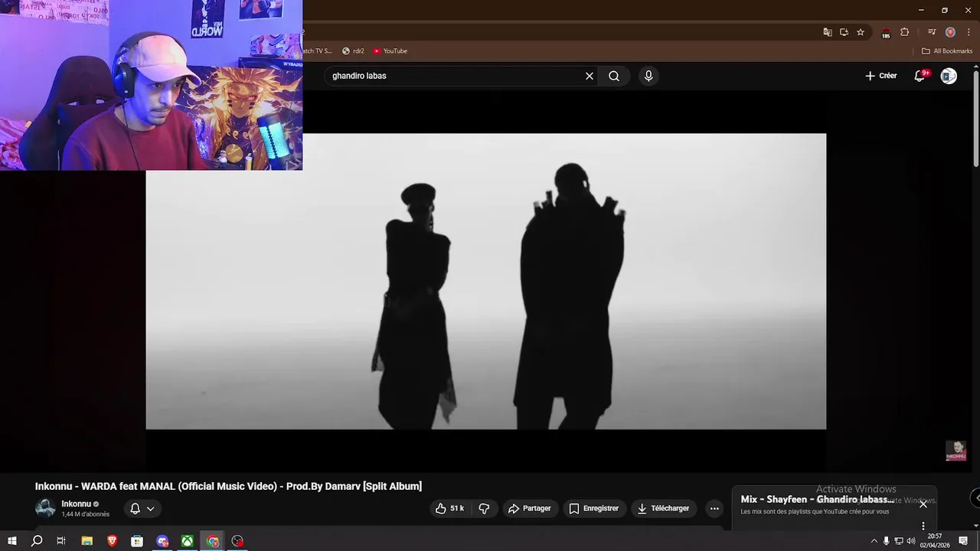This screenshot has height=551, width=980.
Task: Open the extension badge showing 185
Action: (886, 33)
